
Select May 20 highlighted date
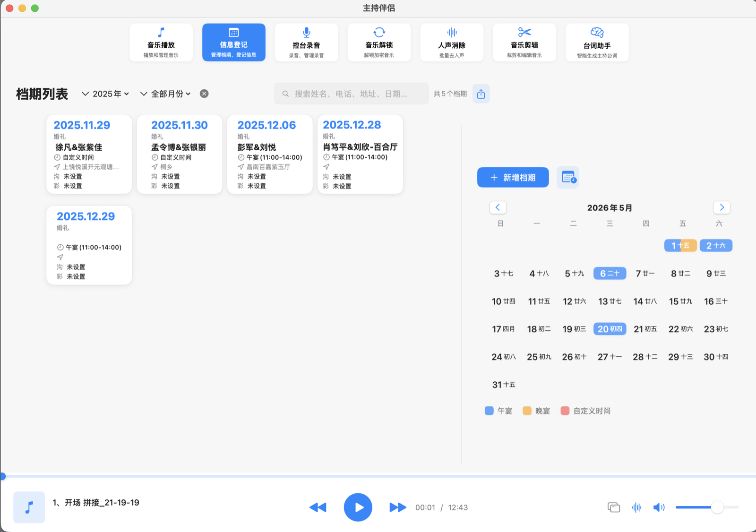[x=610, y=329]
